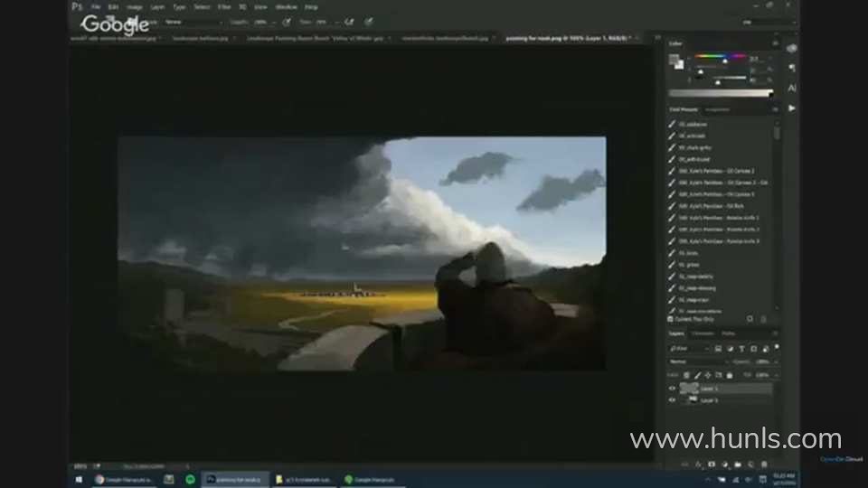
Task: Lock transparent pixels in Layers panel
Action: click(x=686, y=375)
